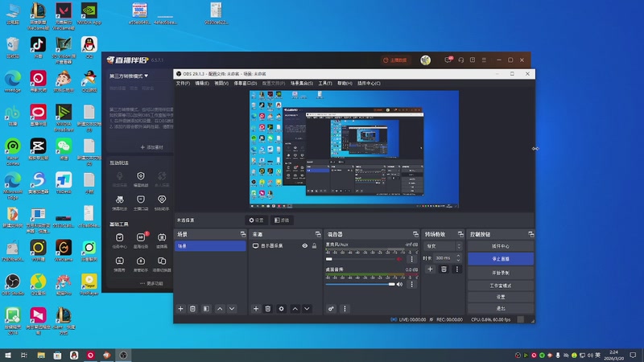This screenshot has width=644, height=362.
Task: Open File menu in OBS
Action: coord(183,84)
